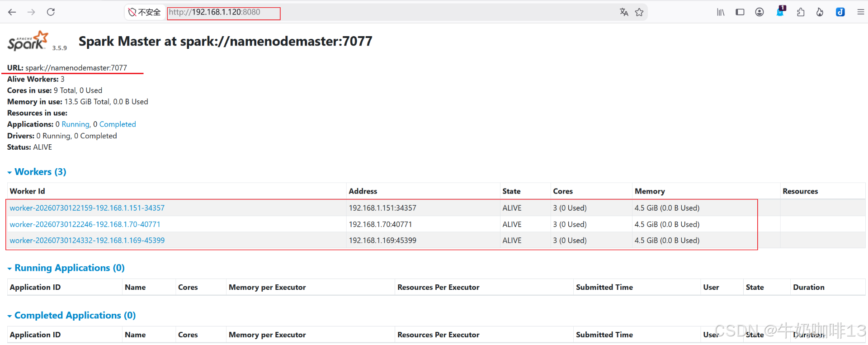Click the Spark version number 3.5.9

click(x=60, y=48)
